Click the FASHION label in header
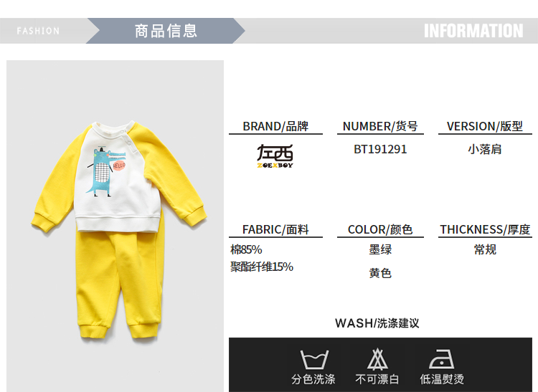 (38, 32)
